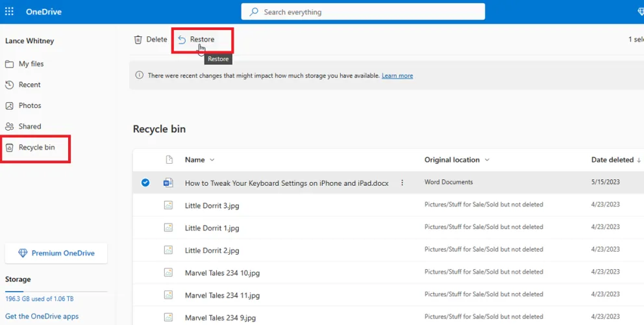644x325 pixels.
Task: Click the premium diamond icon in header
Action: point(639,12)
